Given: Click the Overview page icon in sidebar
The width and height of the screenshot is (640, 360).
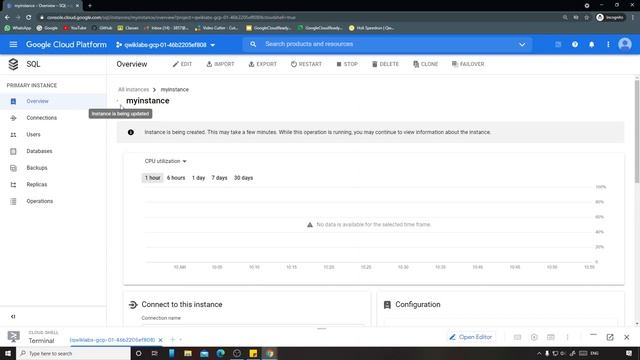Looking at the screenshot, I should tap(13, 101).
